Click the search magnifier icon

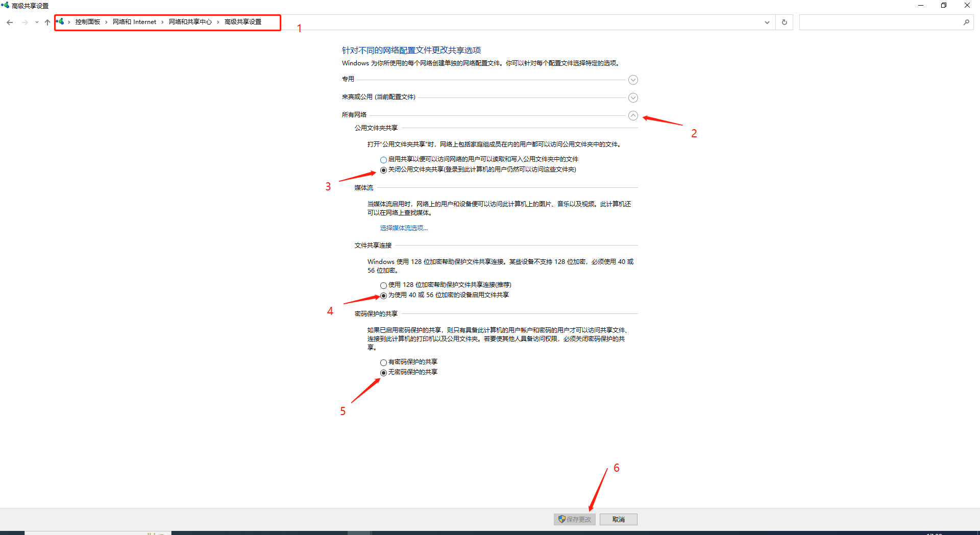pyautogui.click(x=966, y=22)
